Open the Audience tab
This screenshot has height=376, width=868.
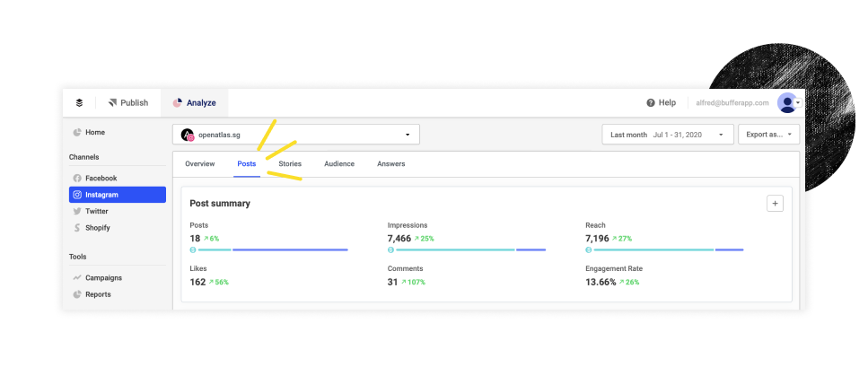click(339, 164)
